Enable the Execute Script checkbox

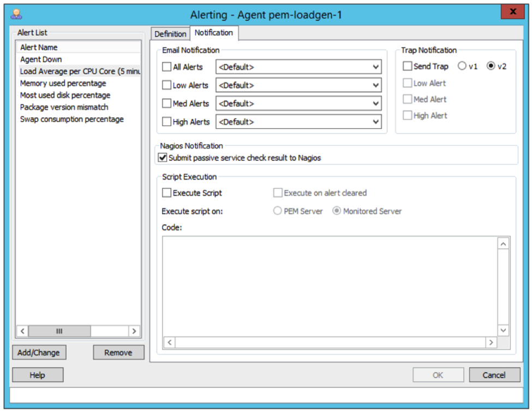(167, 193)
